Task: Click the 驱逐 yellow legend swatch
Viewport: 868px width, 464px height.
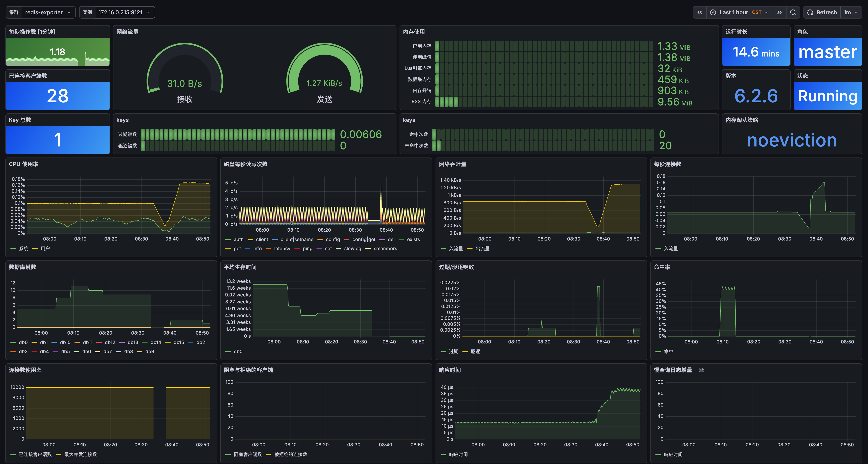Action: [465, 352]
